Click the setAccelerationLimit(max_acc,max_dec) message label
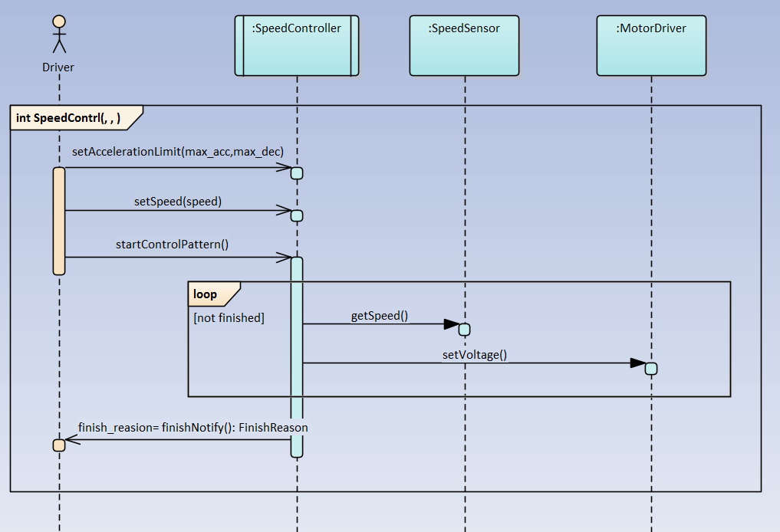 [x=178, y=152]
